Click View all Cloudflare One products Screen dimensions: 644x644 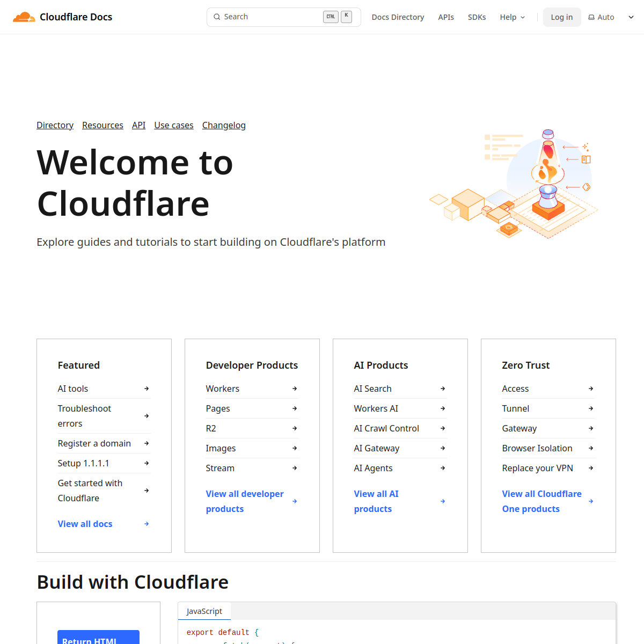pos(541,501)
